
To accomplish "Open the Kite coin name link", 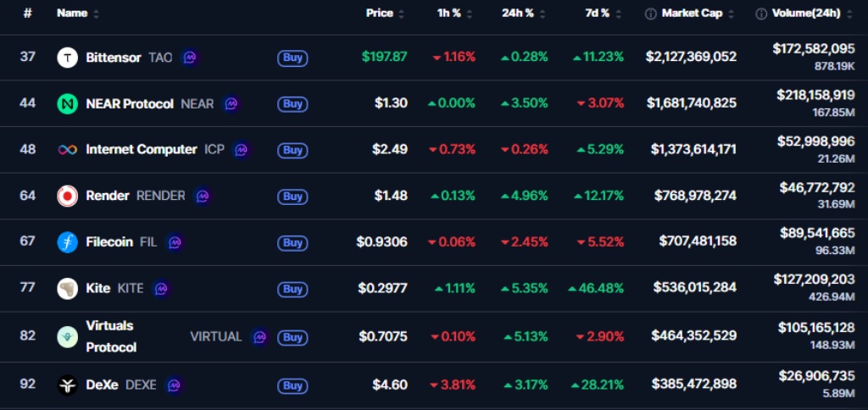I will tap(98, 289).
